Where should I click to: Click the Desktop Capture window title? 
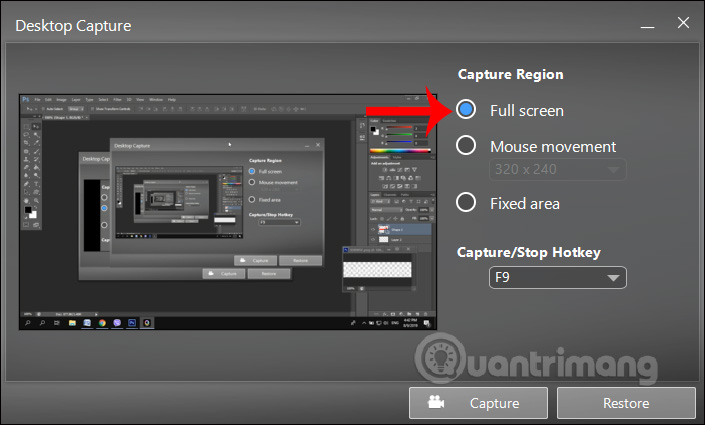click(73, 26)
